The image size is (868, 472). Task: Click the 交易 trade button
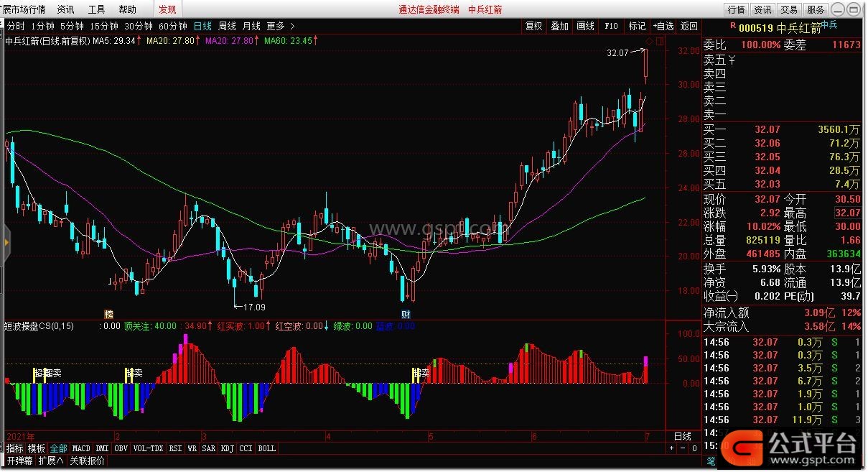tap(789, 9)
